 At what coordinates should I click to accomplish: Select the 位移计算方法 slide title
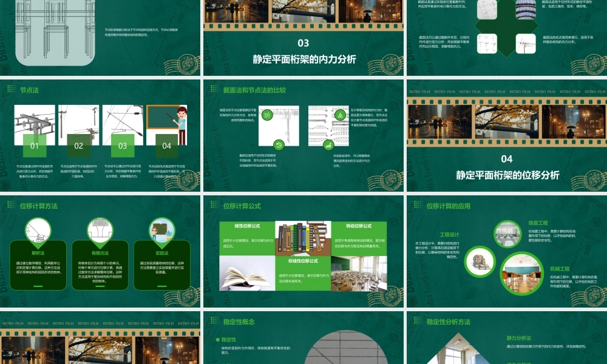click(39, 206)
